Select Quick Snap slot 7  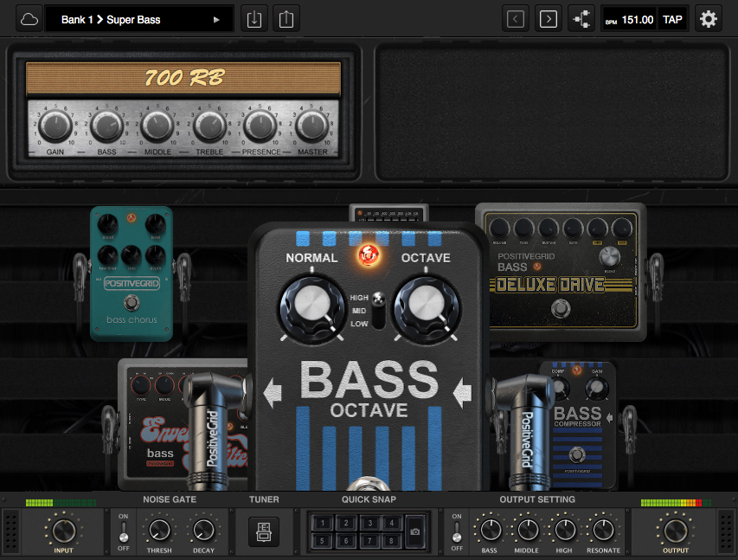pyautogui.click(x=368, y=541)
